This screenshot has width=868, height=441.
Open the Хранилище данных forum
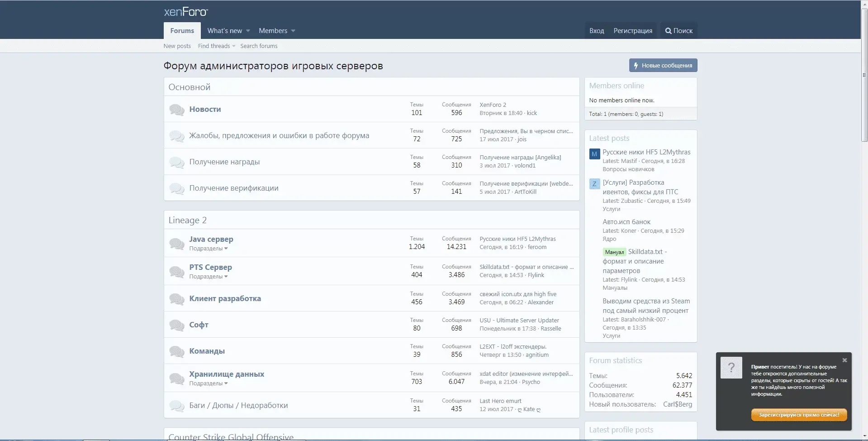click(227, 374)
